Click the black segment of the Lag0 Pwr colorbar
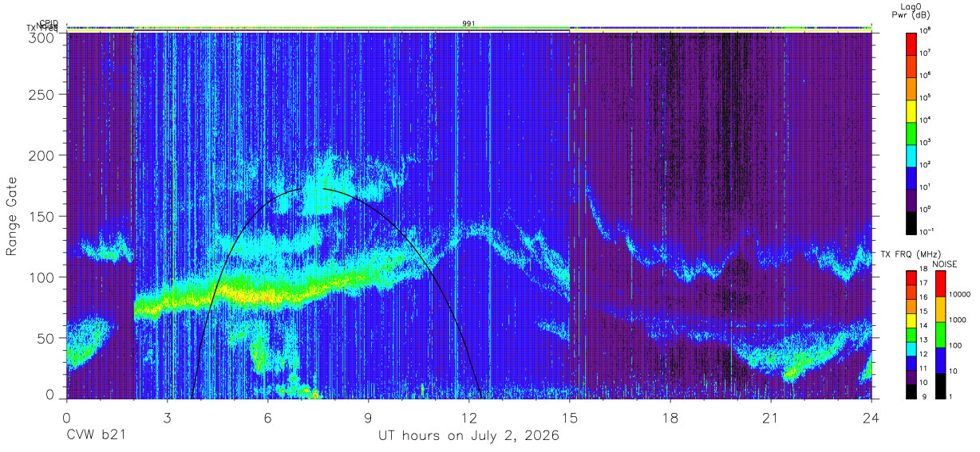The height and width of the screenshot is (452, 980). click(912, 222)
